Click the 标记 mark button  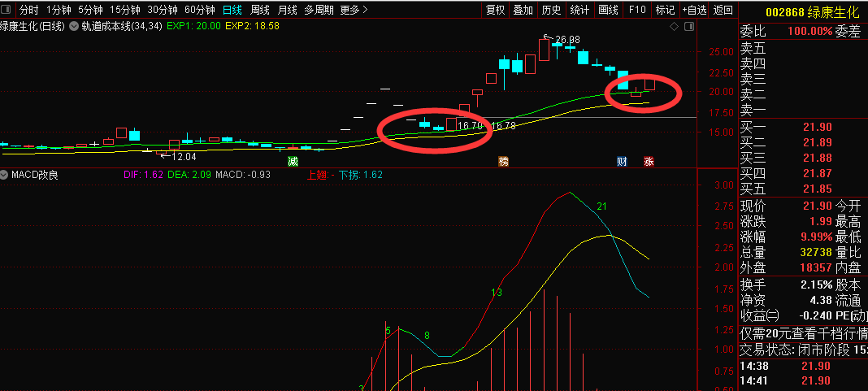(665, 10)
